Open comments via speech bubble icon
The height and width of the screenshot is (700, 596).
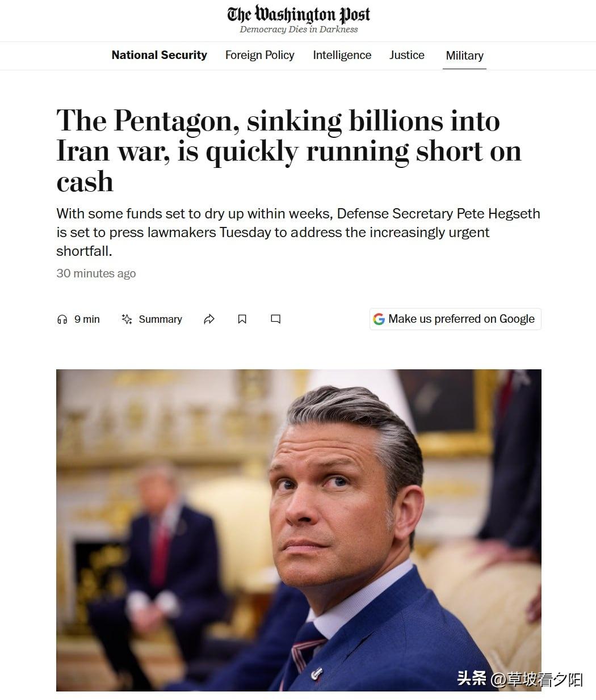(x=276, y=319)
